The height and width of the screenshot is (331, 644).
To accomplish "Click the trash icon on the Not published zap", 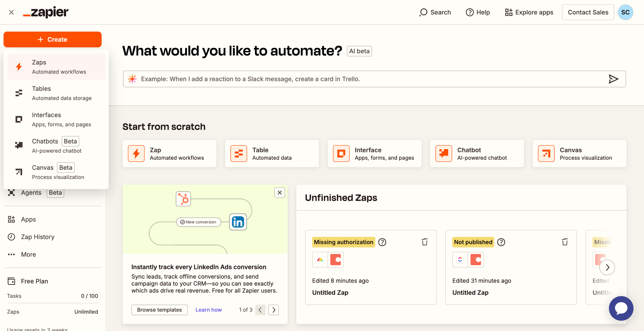I will (565, 242).
